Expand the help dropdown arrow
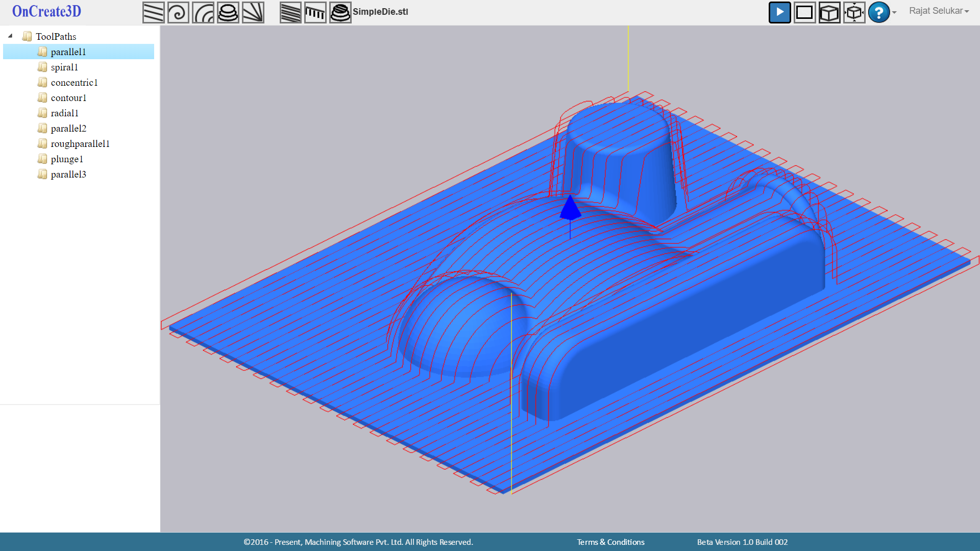Viewport: 980px width, 551px height. (894, 13)
